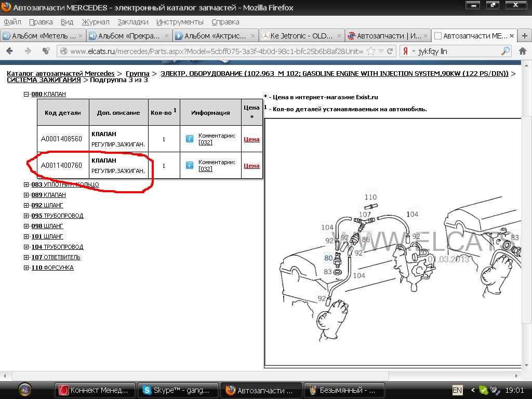Viewport: 532px width, 399px height.
Task: Expand the 110 ФОРСУНКА group
Action: (26, 268)
